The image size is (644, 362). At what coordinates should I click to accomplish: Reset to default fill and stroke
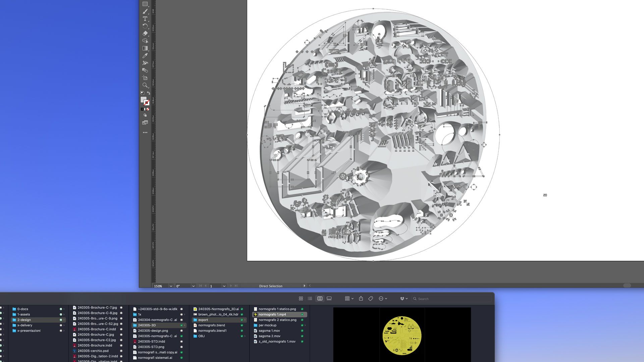point(142,93)
